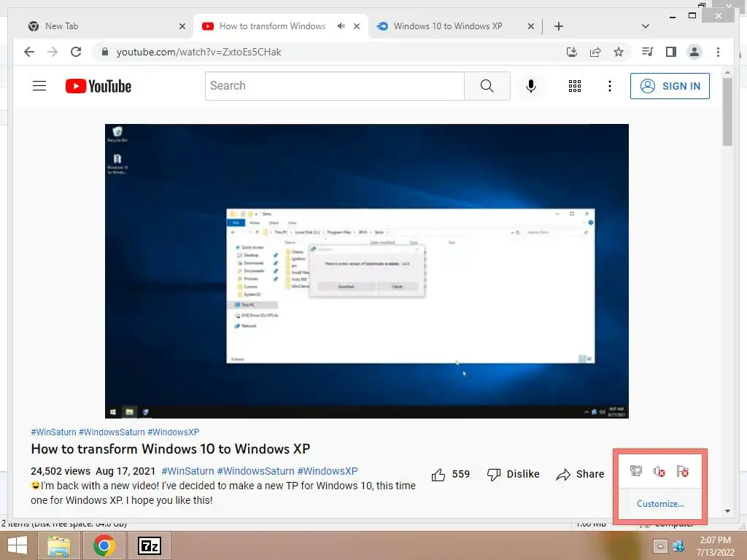
Task: Close the Windows 10 to Windows XP tab
Action: click(531, 26)
